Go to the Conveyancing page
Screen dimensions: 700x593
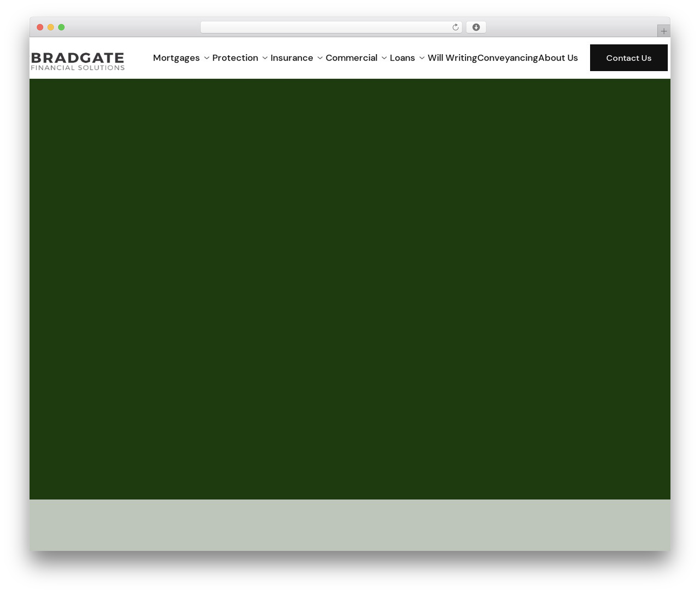(x=507, y=58)
